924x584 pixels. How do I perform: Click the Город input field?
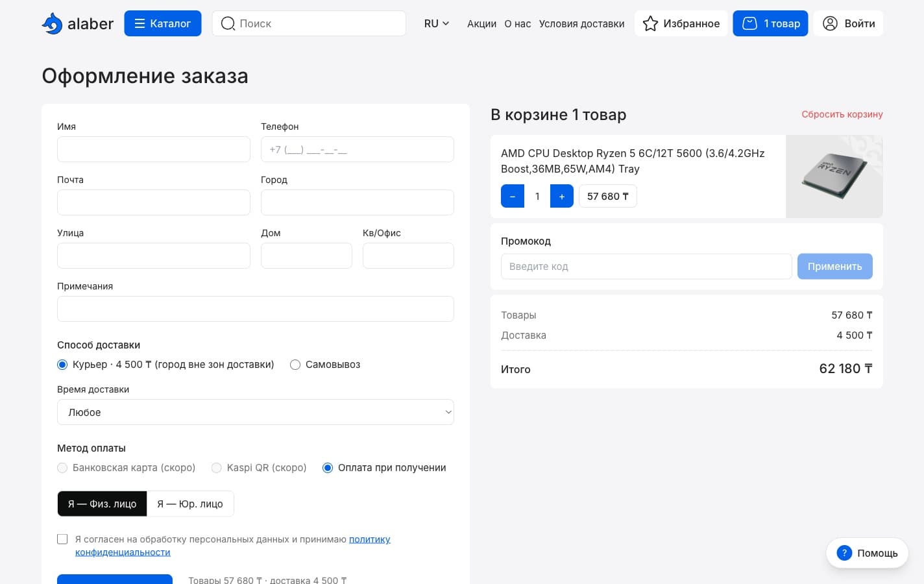click(x=358, y=202)
